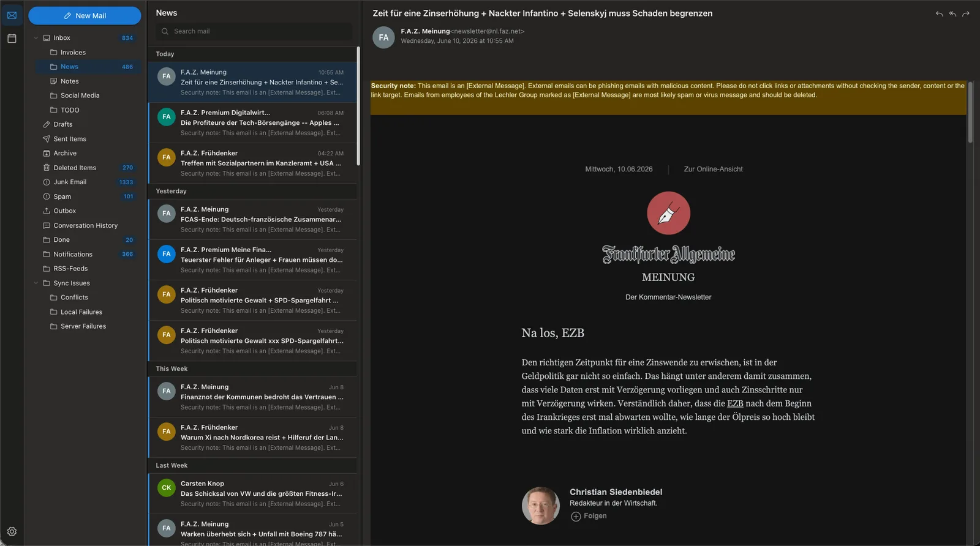
Task: Click the CK avatar of Carsten Knop
Action: pos(166,488)
